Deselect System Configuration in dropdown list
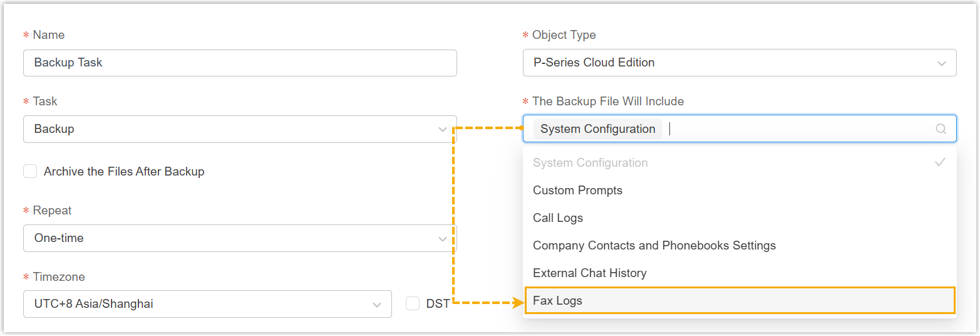 pos(590,163)
